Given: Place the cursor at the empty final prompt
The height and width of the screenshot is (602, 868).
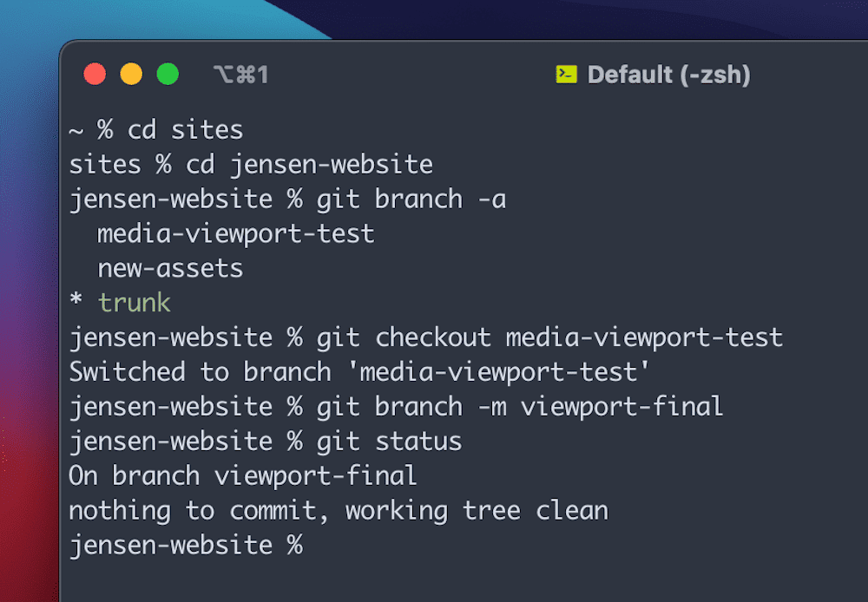Looking at the screenshot, I should pyautogui.click(x=321, y=545).
